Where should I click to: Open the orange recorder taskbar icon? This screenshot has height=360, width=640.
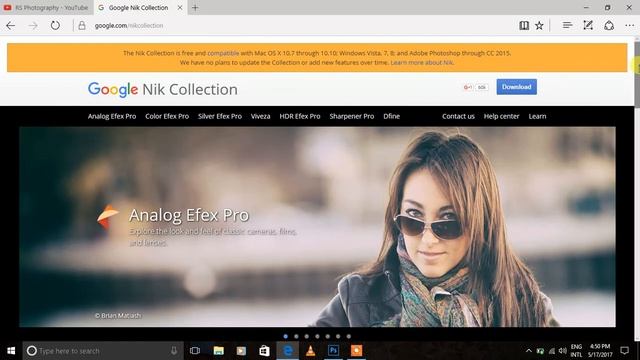pyautogui.click(x=356, y=351)
